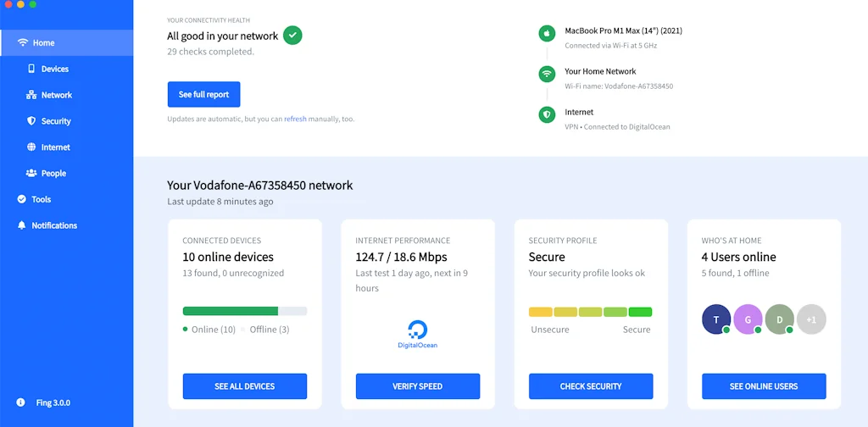Image resolution: width=868 pixels, height=427 pixels.
Task: Click the Network topology icon in sidebar
Action: click(31, 95)
